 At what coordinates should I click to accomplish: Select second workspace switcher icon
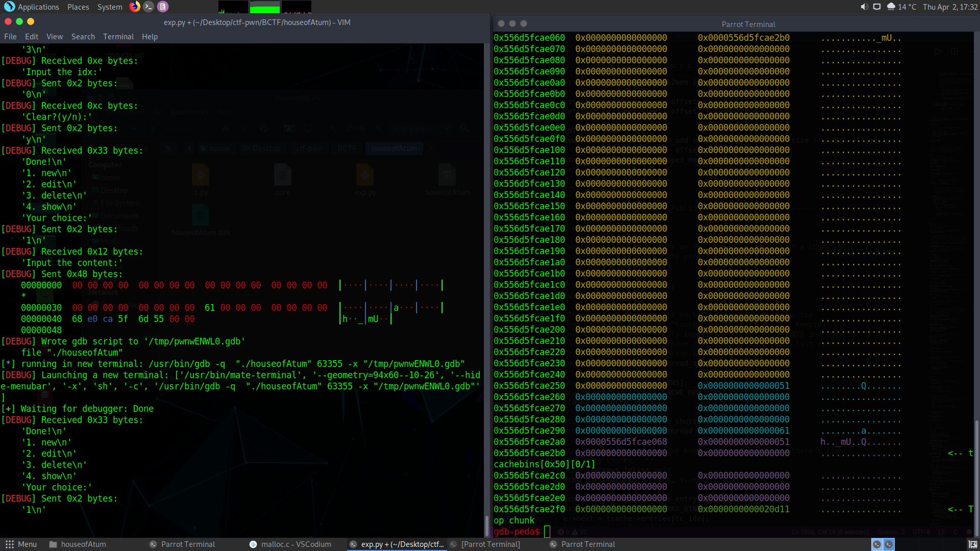[x=889, y=544]
